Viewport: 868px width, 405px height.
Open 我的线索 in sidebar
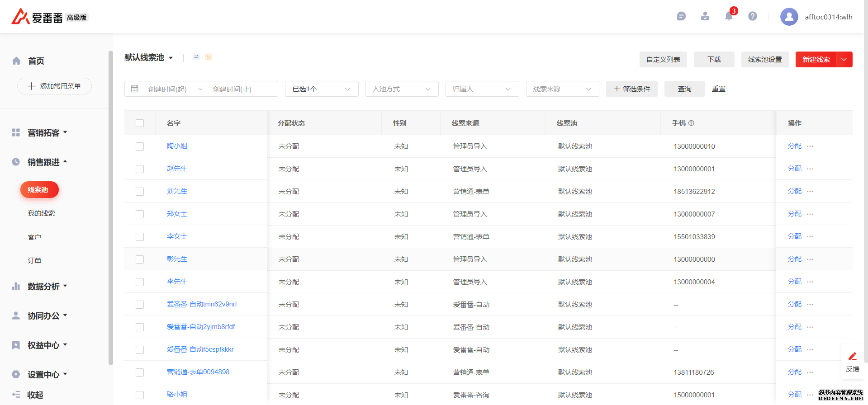[41, 213]
